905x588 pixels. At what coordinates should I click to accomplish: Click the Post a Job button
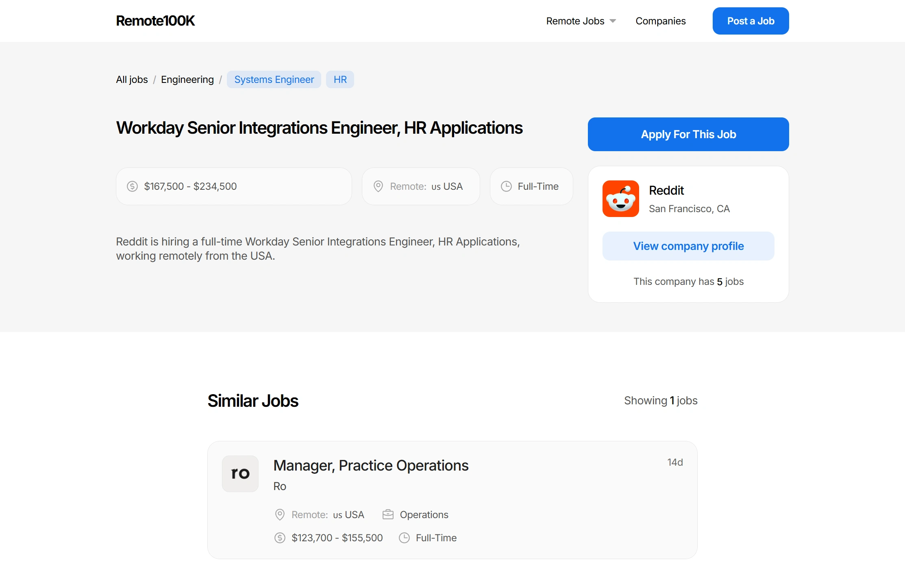751,21
